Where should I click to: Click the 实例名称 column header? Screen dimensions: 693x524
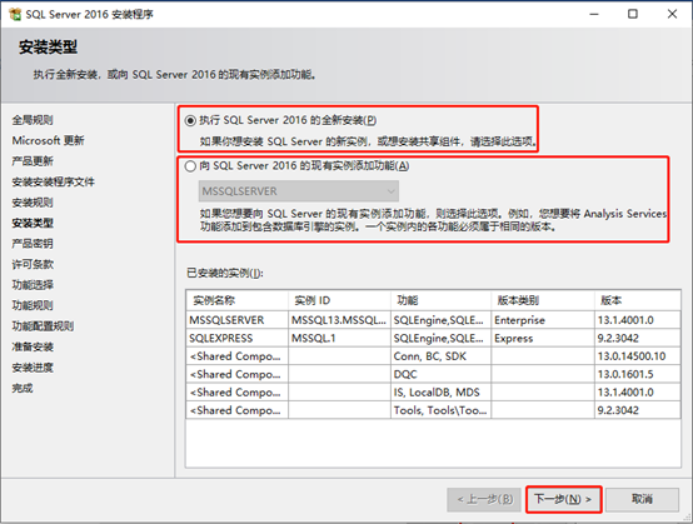tap(237, 300)
